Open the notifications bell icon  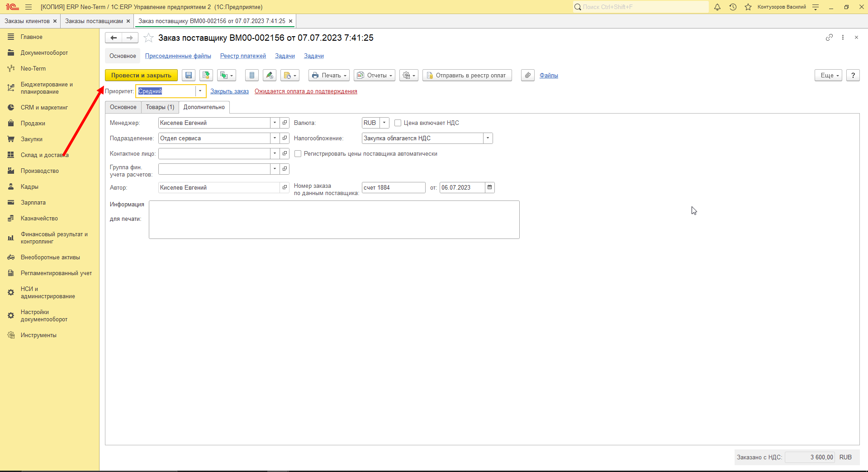(x=717, y=7)
